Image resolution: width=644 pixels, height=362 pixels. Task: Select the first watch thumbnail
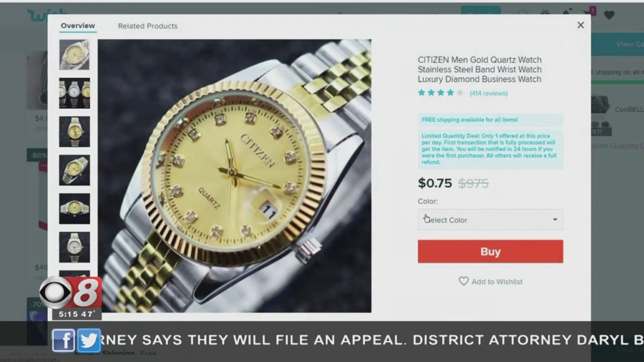(74, 55)
